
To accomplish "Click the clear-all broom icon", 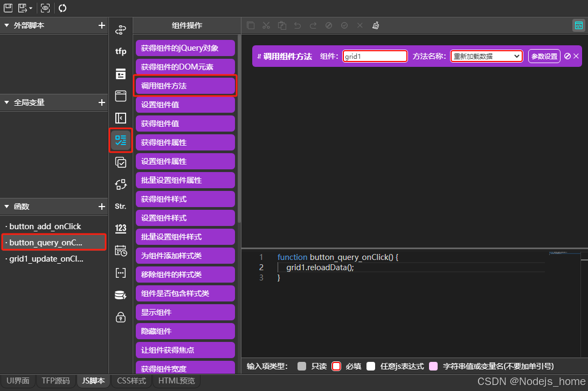I will click(x=375, y=25).
